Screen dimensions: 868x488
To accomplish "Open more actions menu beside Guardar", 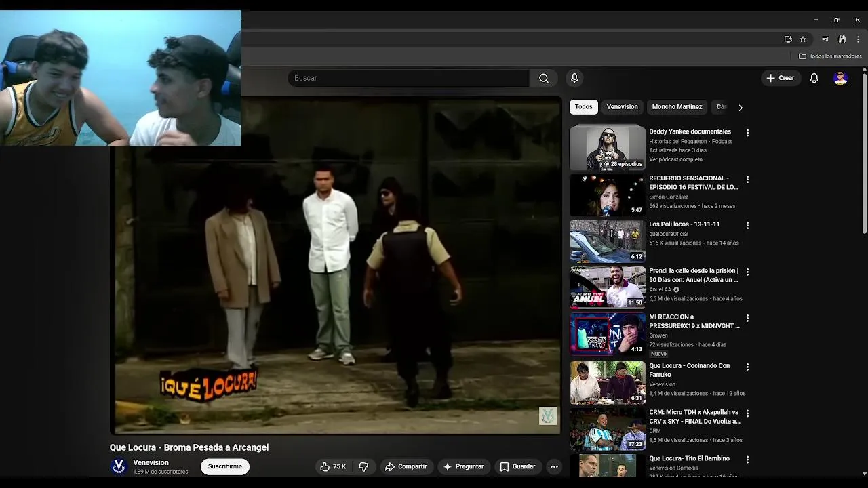I will coord(554,466).
